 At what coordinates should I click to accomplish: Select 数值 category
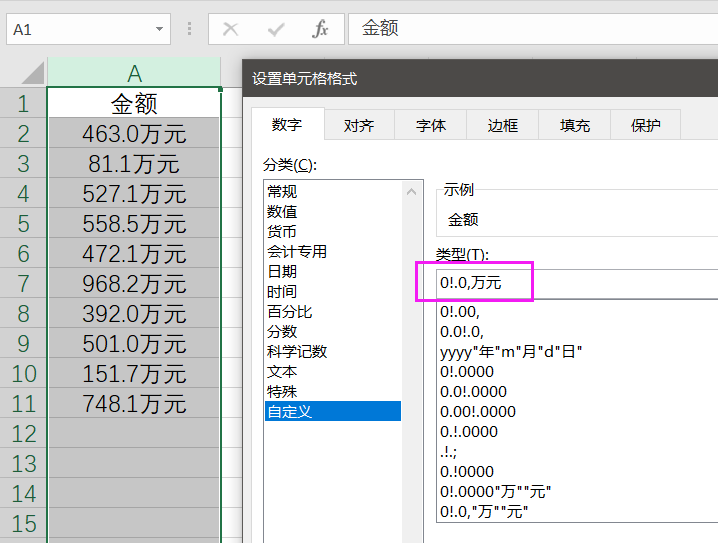tap(333, 212)
